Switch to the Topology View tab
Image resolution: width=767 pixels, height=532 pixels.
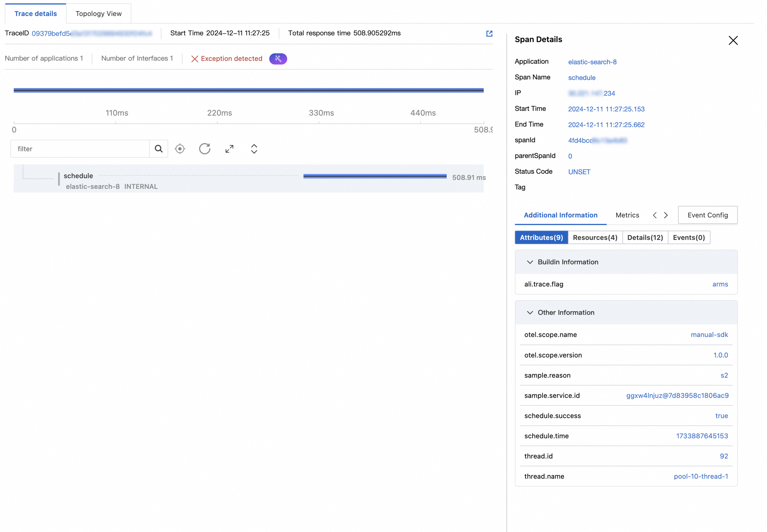coord(98,14)
